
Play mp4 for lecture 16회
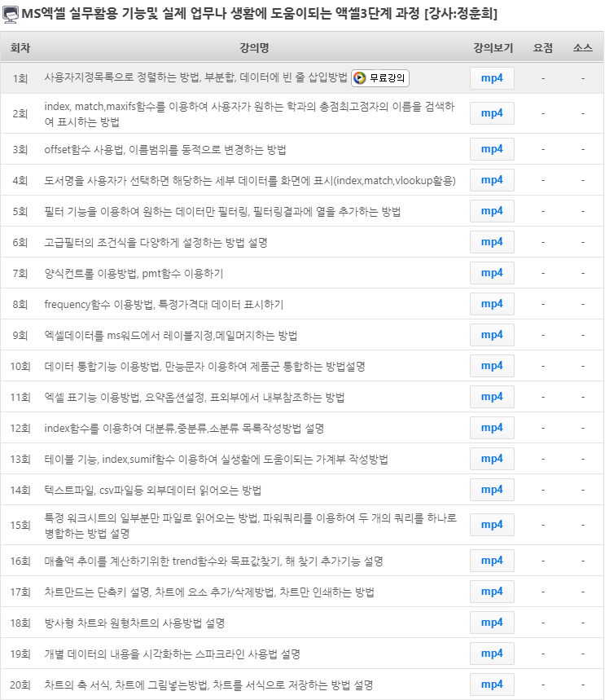tap(492, 561)
